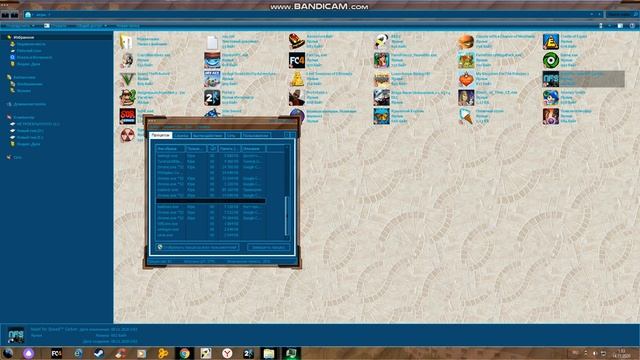Screen dimensions: 640x360
Task: Open the Файл menu in Task Manager
Action: tap(155, 127)
